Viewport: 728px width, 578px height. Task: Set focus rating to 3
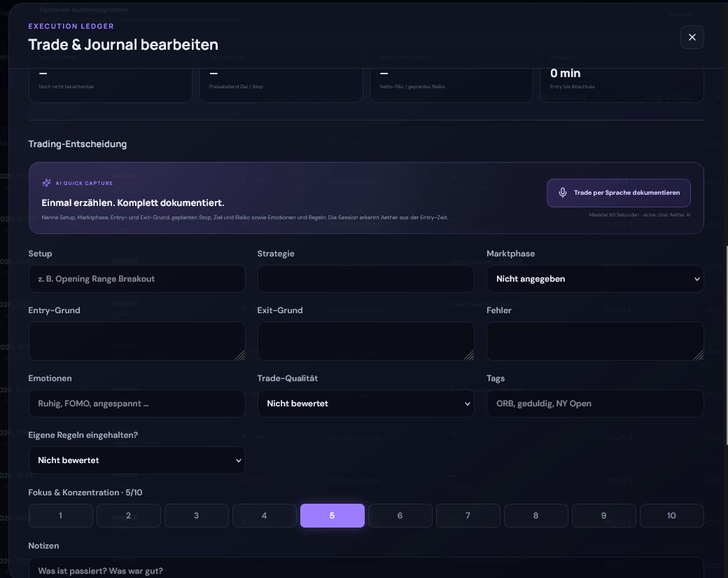click(x=197, y=515)
